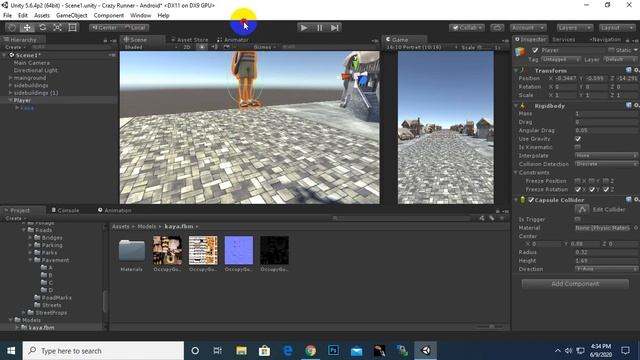Viewport: 640px width, 360px height.
Task: Click the Pause button
Action: coord(319,28)
